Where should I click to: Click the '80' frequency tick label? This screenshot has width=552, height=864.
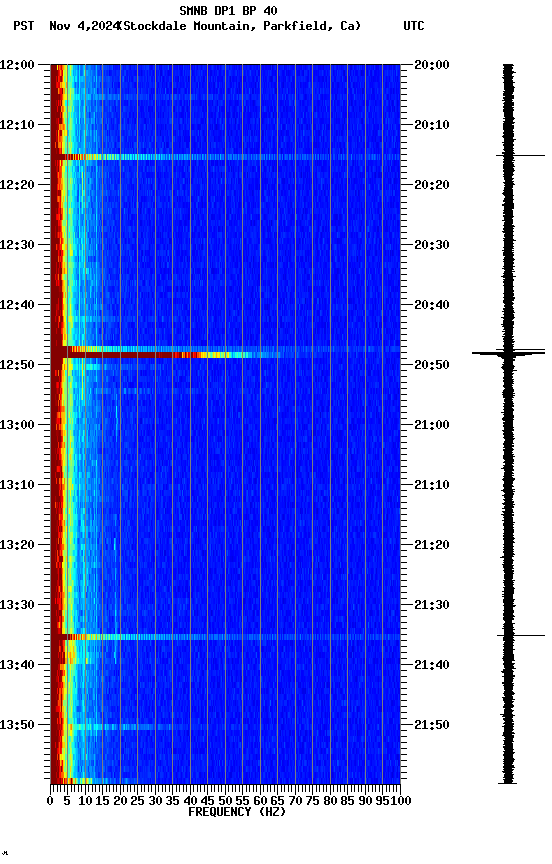point(330,801)
